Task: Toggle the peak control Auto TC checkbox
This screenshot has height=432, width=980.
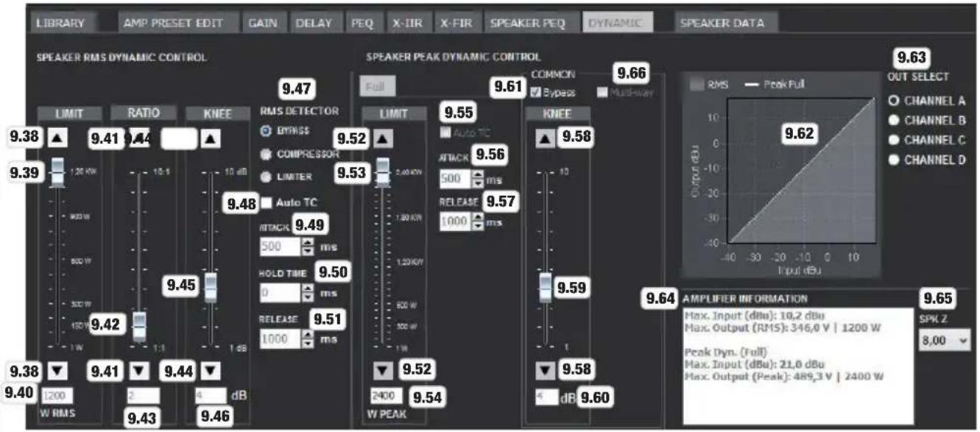Action: [445, 132]
